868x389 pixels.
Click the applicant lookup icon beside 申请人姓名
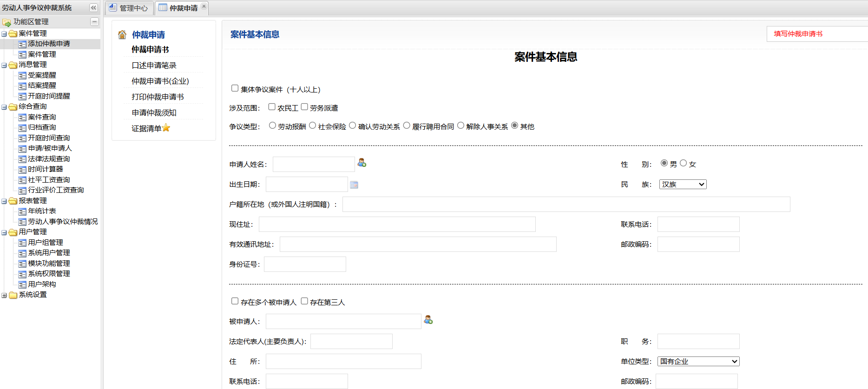tap(362, 163)
